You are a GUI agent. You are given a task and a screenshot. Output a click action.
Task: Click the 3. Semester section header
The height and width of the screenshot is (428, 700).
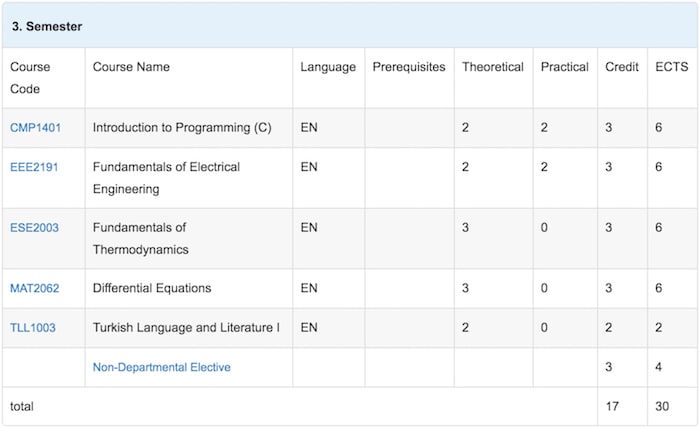[x=47, y=26]
